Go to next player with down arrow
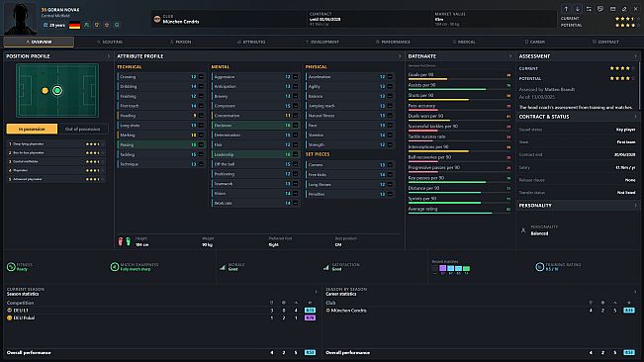Image resolution: width=644 pixels, height=362 pixels. pos(578,9)
